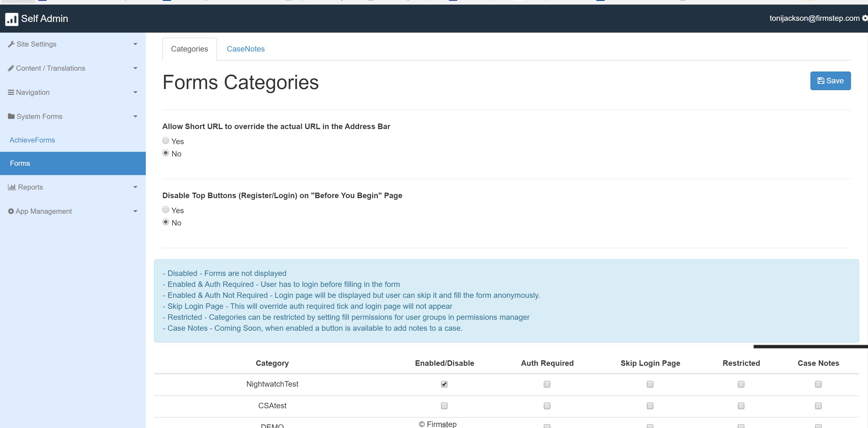Click the Save button
The height and width of the screenshot is (428, 868).
pyautogui.click(x=830, y=81)
